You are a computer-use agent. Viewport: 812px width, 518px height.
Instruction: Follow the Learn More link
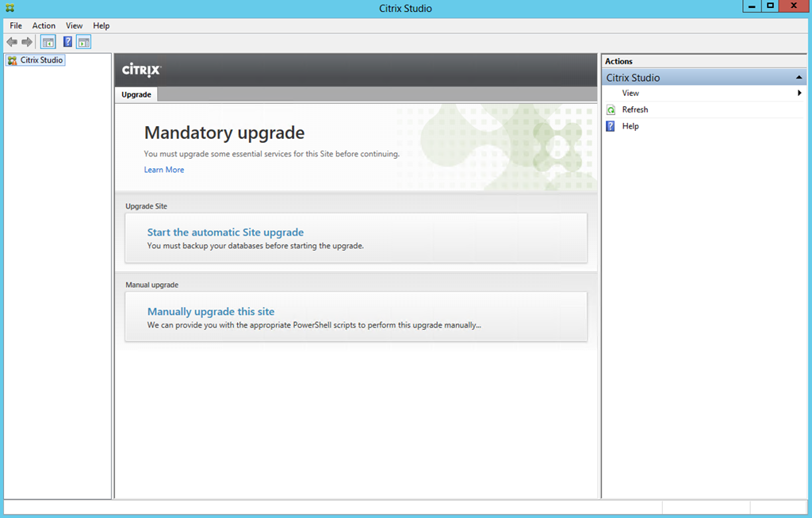(164, 170)
